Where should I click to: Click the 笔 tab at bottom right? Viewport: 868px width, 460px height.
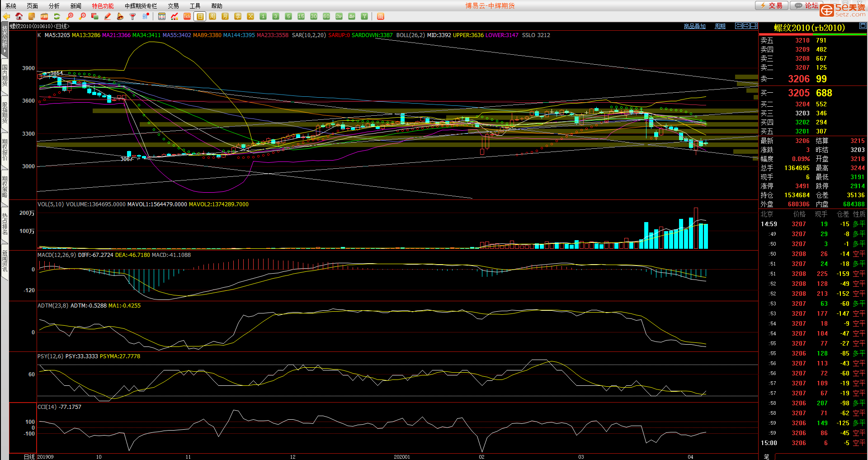click(766, 456)
